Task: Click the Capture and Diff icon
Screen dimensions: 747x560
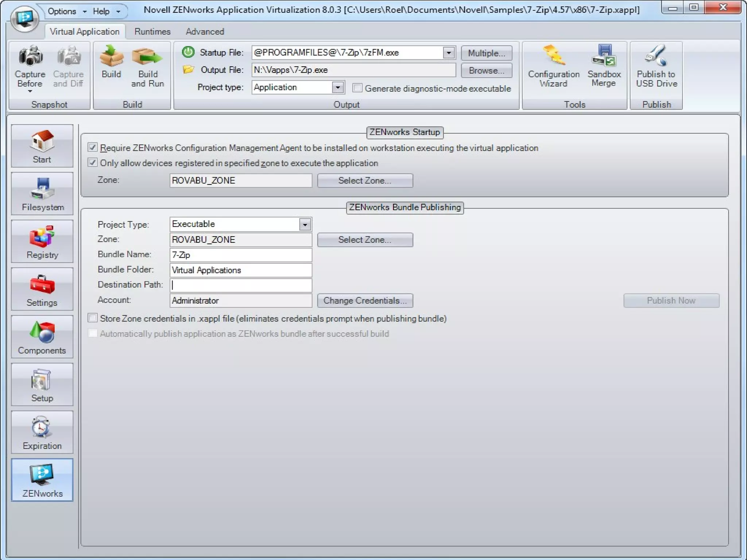Action: click(x=68, y=56)
